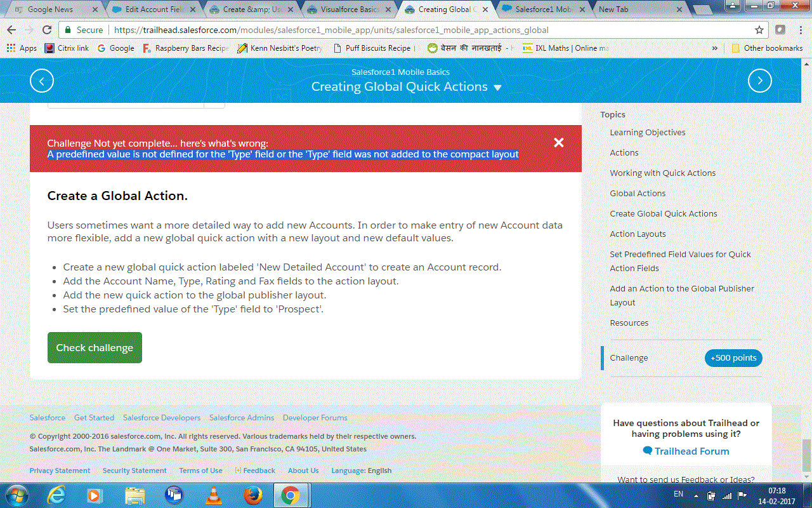
Task: Jump to the Challenge section link
Action: click(629, 358)
